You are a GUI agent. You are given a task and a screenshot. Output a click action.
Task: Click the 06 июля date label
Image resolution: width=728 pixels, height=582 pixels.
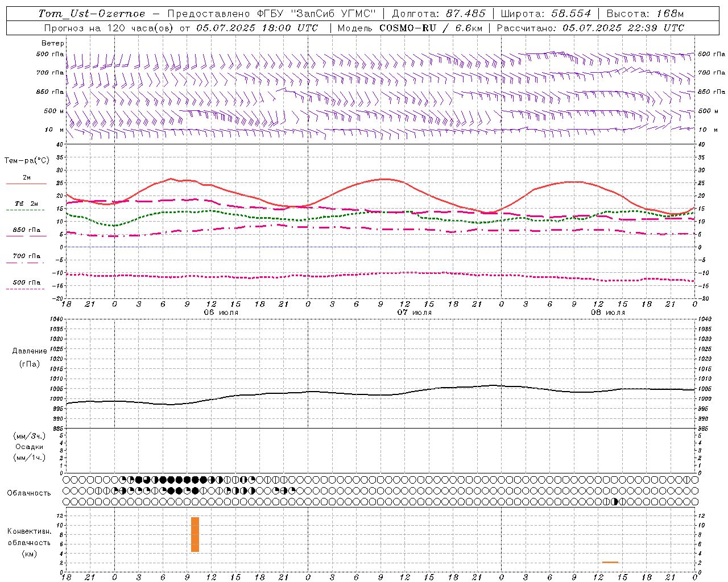tap(222, 313)
